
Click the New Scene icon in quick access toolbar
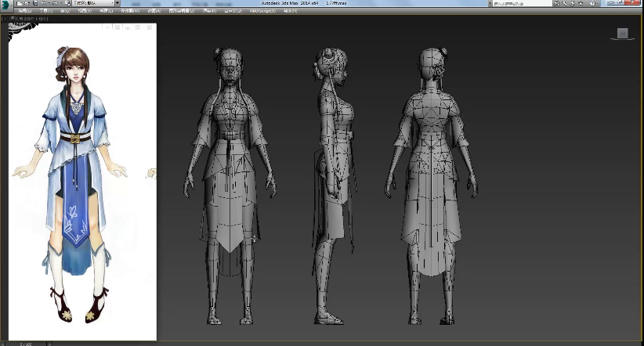click(x=19, y=4)
